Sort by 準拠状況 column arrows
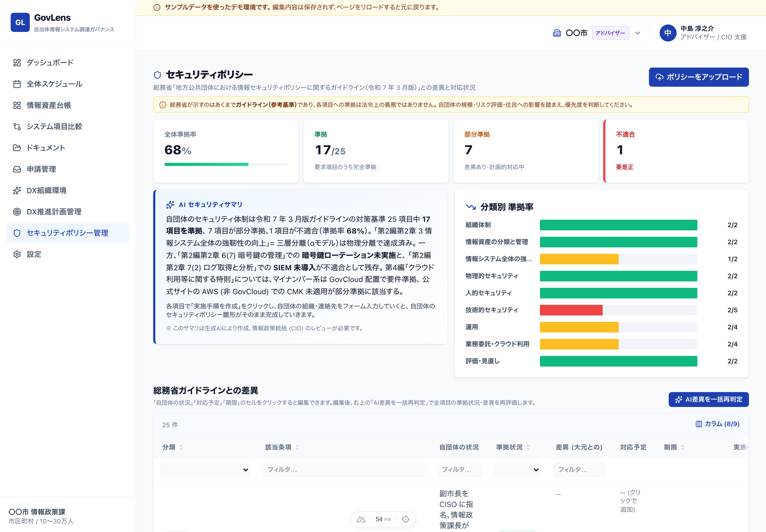The height and width of the screenshot is (532, 766). [528, 447]
